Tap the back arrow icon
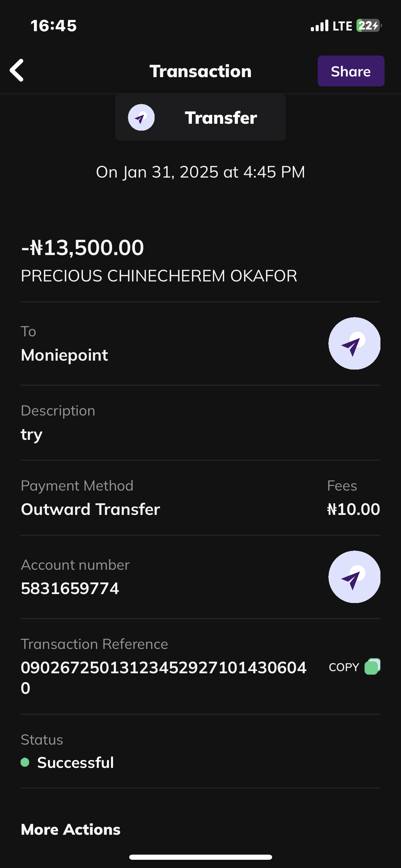 [17, 71]
